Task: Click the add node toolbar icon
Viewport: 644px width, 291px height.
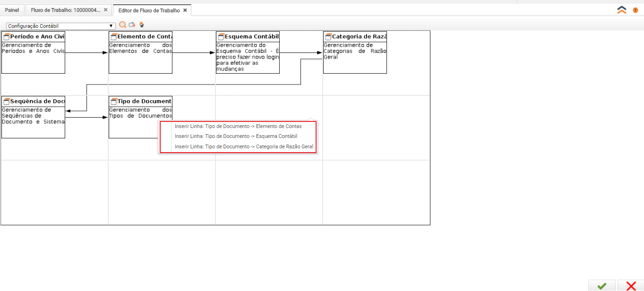Action: coord(132,25)
